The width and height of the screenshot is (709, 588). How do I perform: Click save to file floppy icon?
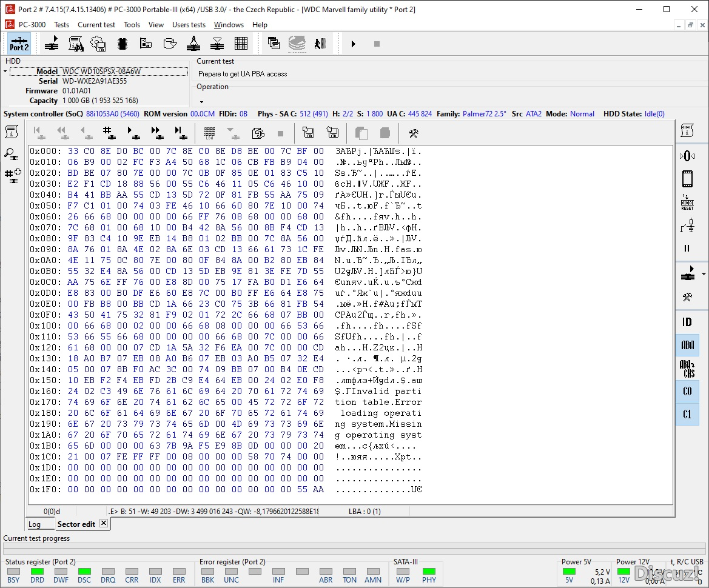tap(332, 133)
